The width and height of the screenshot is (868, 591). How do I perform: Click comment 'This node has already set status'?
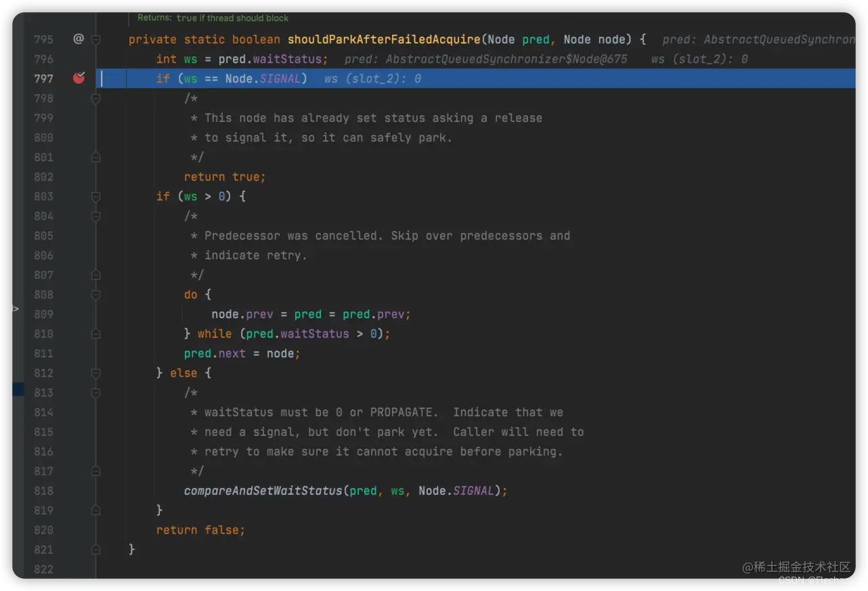[x=366, y=118]
